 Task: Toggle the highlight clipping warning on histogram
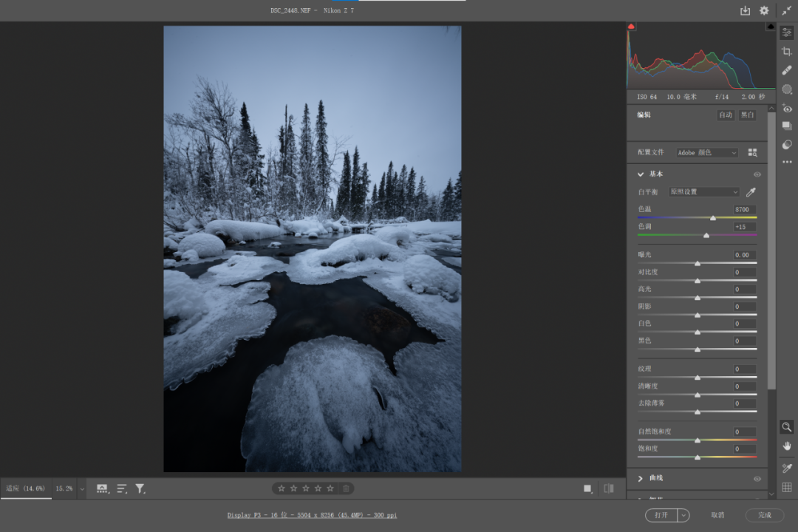771,27
